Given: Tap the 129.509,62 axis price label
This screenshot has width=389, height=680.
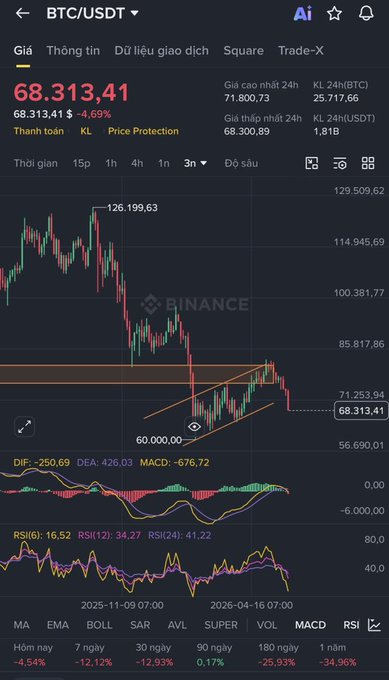Looking at the screenshot, I should tap(359, 191).
